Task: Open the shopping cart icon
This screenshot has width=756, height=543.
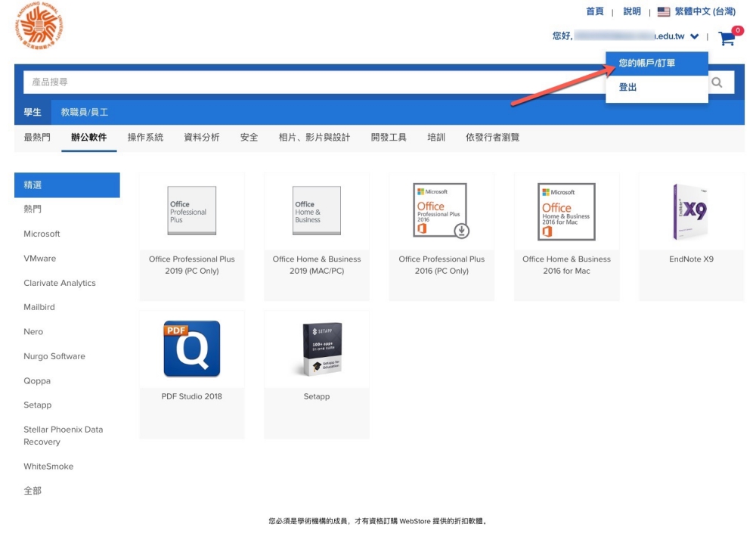Action: click(727, 38)
